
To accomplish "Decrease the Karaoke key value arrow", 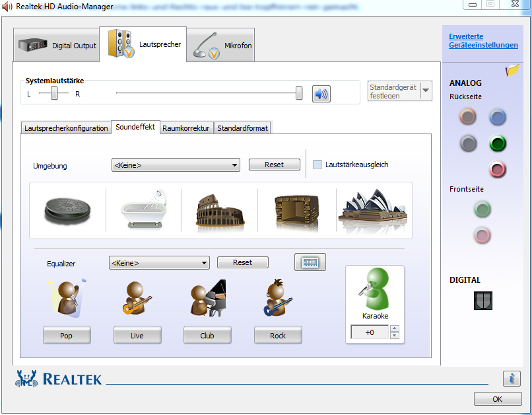I will coord(394,336).
